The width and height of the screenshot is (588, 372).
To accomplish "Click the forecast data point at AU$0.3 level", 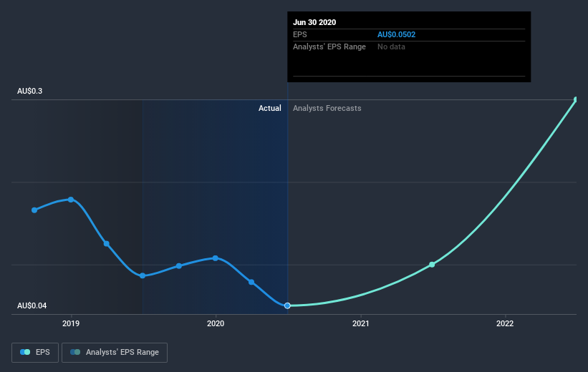I will click(577, 99).
